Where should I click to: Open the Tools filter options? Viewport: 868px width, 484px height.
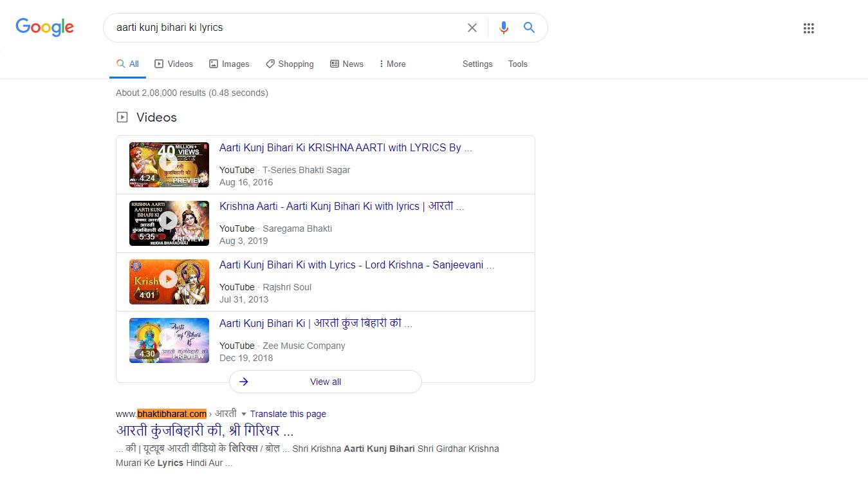pos(517,64)
